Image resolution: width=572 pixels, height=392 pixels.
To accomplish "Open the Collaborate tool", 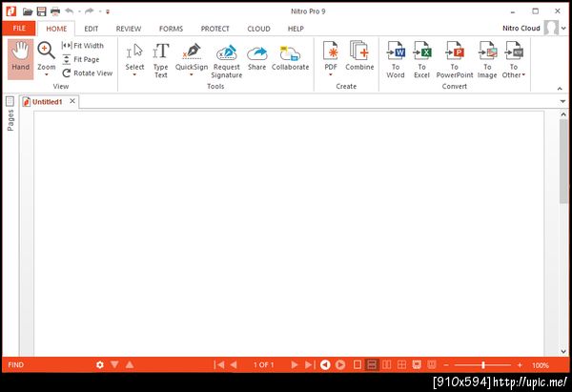I will (291, 58).
